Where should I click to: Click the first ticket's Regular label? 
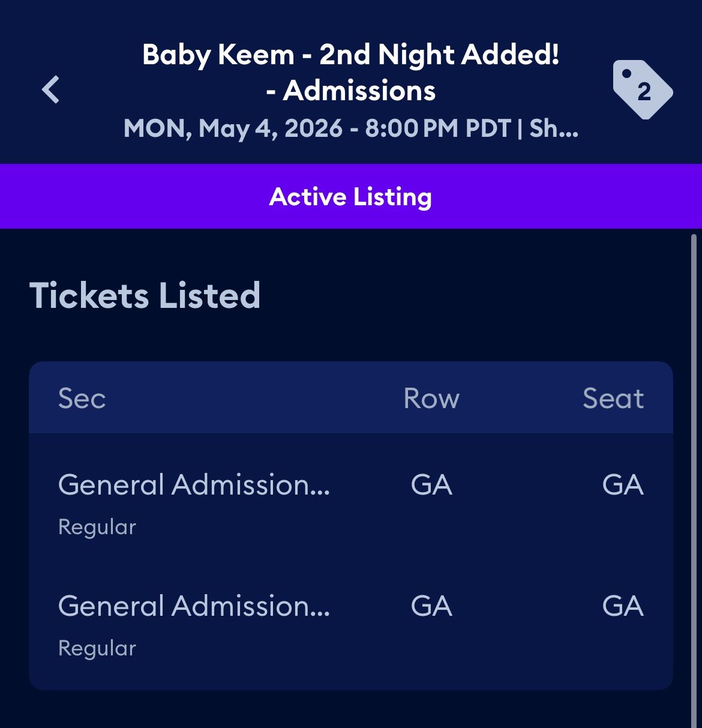point(97,527)
